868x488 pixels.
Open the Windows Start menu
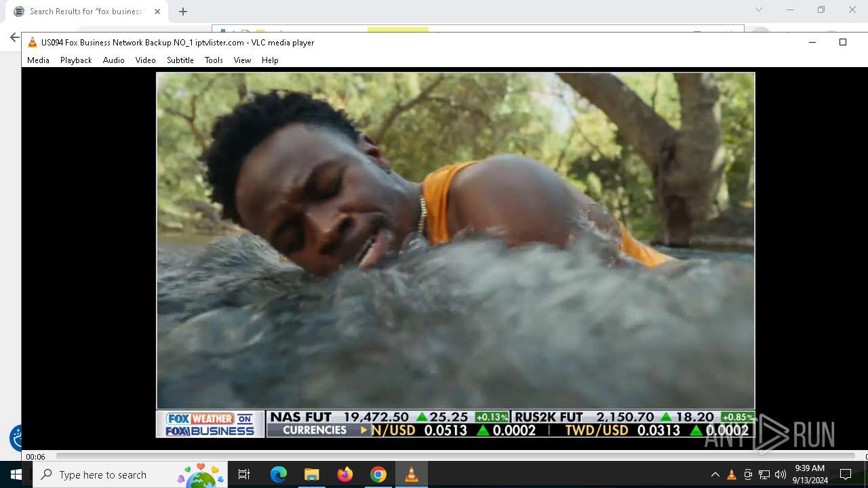[16, 474]
